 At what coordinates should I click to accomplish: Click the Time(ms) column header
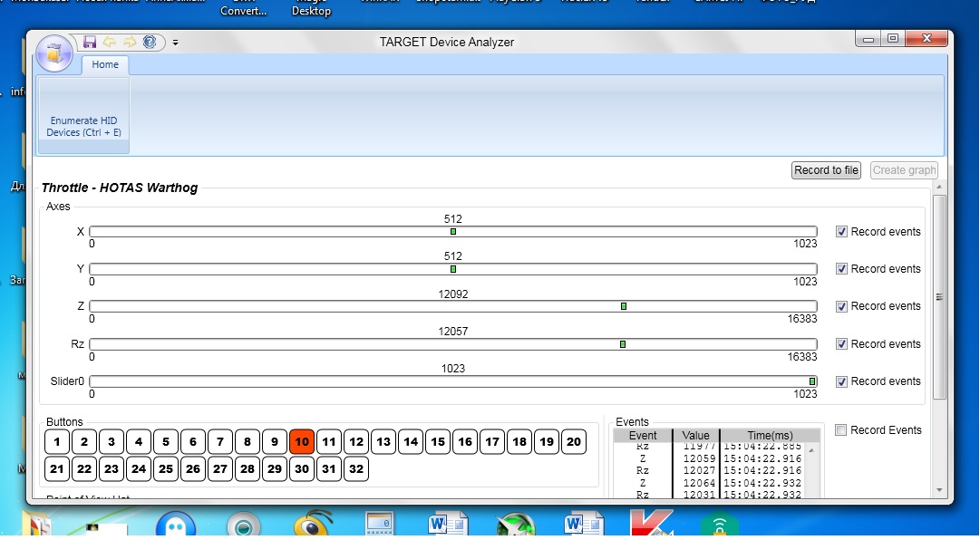[x=770, y=436]
